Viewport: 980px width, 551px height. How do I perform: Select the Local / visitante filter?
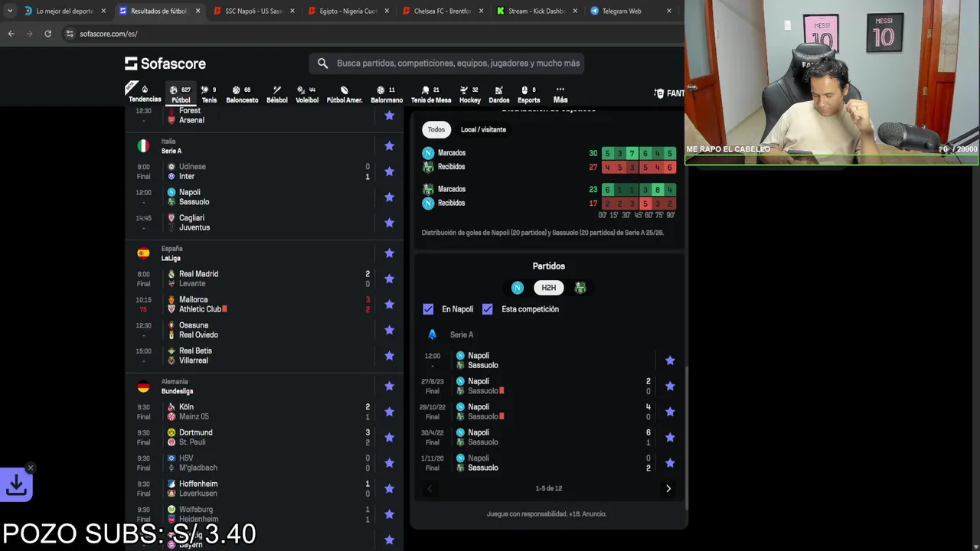tap(483, 129)
